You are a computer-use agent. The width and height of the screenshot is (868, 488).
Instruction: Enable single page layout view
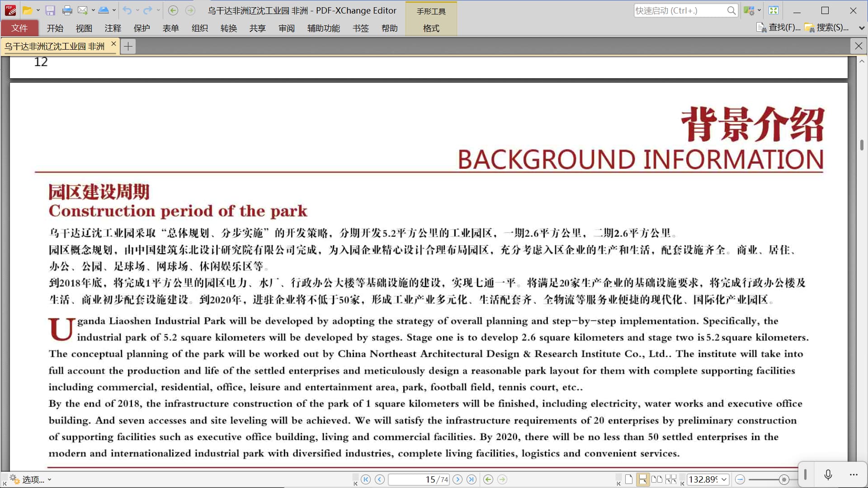click(629, 479)
